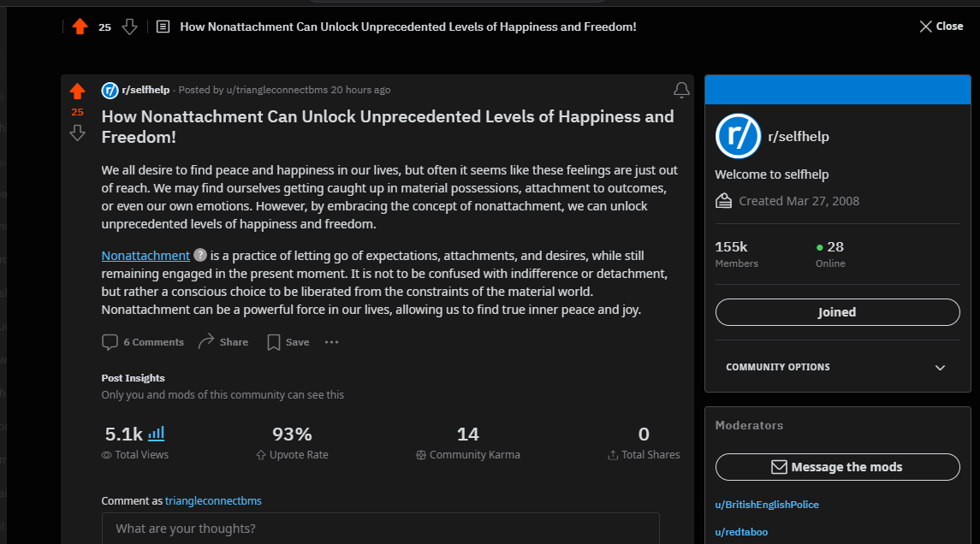Click the cake icon next to Created date
980x544 pixels.
[x=724, y=201]
